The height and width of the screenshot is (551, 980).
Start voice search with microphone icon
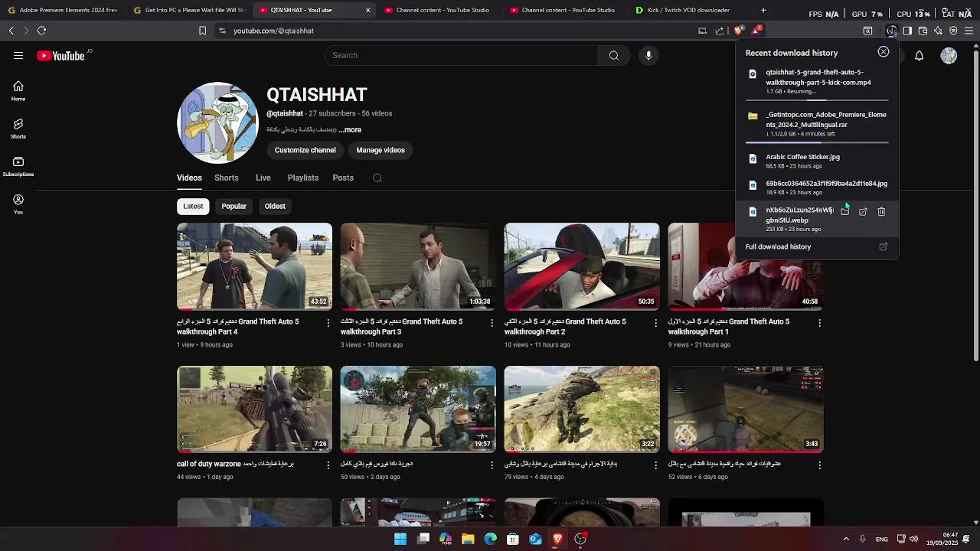648,55
